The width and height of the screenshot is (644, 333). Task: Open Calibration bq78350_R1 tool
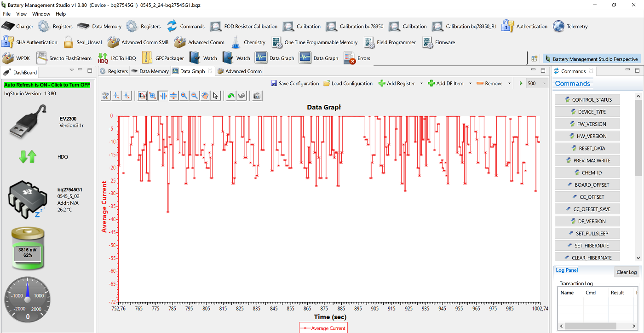[x=465, y=26]
